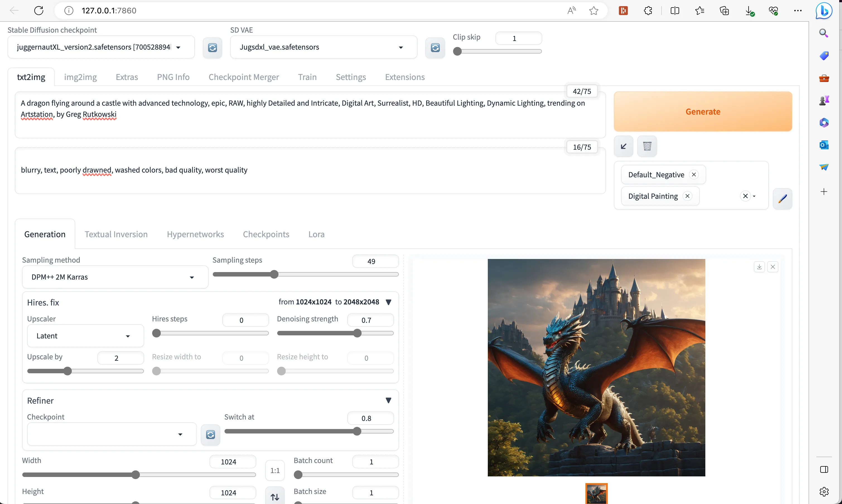
Task: Open the Upscaler Latent dropdown
Action: point(85,336)
